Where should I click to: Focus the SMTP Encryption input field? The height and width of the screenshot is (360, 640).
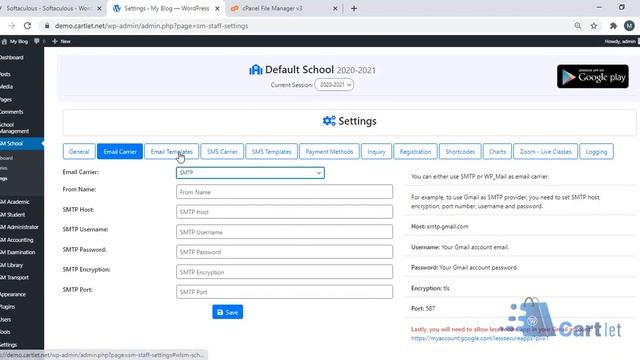point(284,272)
